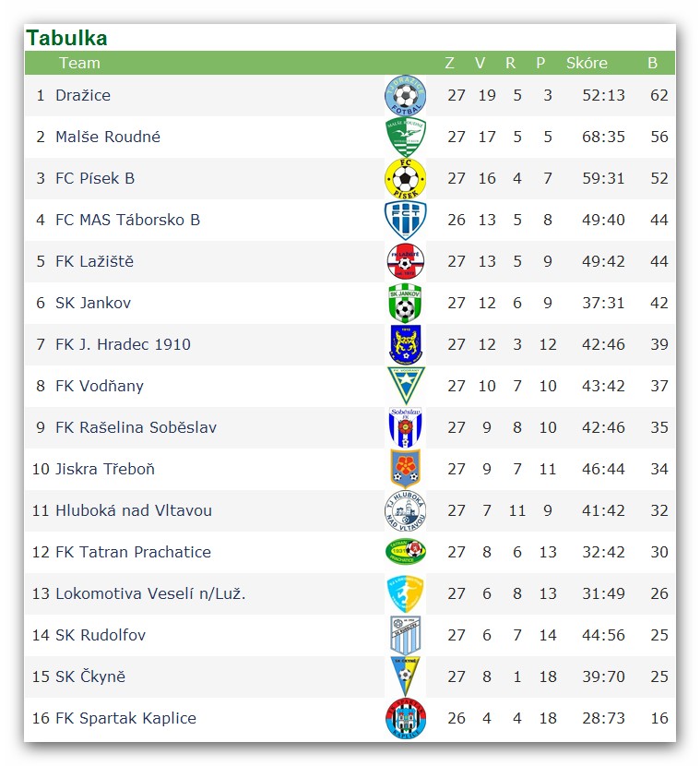Image resolution: width=700 pixels, height=766 pixels.
Task: Open the FK J. Hradec 1910 crest
Action: (405, 345)
